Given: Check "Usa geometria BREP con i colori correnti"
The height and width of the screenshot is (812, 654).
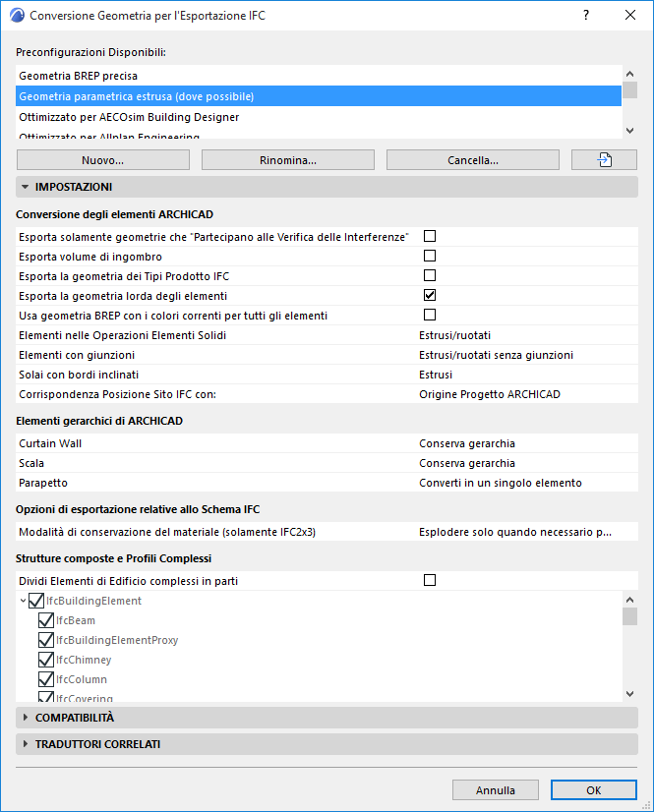Looking at the screenshot, I should point(429,316).
